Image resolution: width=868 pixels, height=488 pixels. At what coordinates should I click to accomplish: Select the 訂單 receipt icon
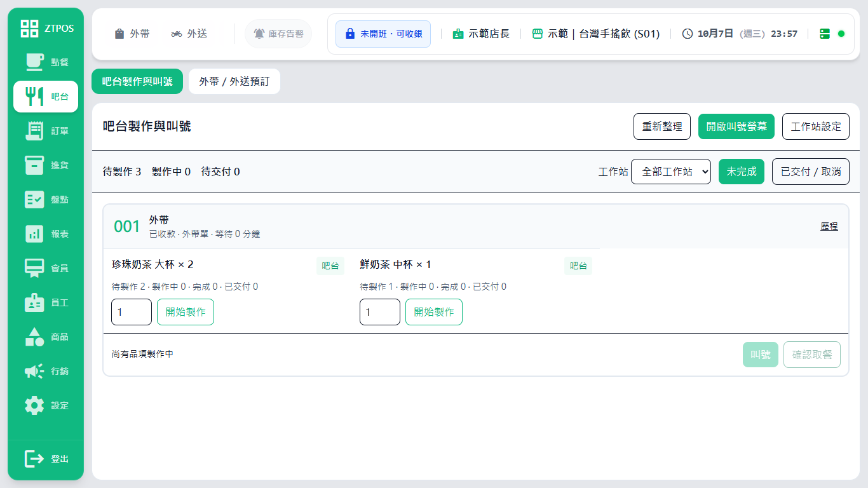(x=34, y=131)
